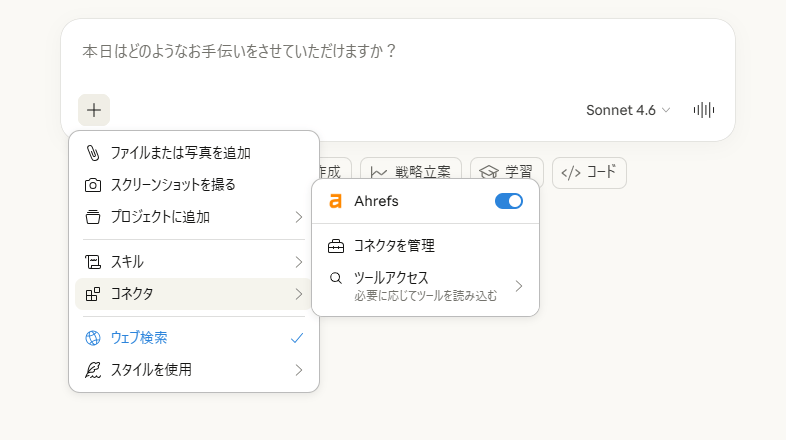This screenshot has height=440, width=786.
Task: Select スクリーンショットを撮る menu item
Action: (x=193, y=185)
